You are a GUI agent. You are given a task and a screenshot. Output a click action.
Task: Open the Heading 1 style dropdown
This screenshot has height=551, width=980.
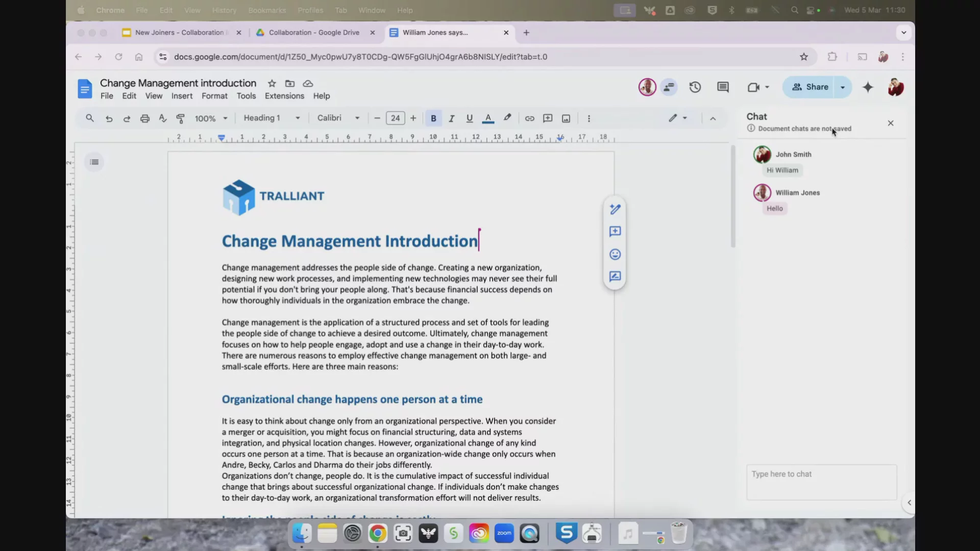[x=272, y=118]
